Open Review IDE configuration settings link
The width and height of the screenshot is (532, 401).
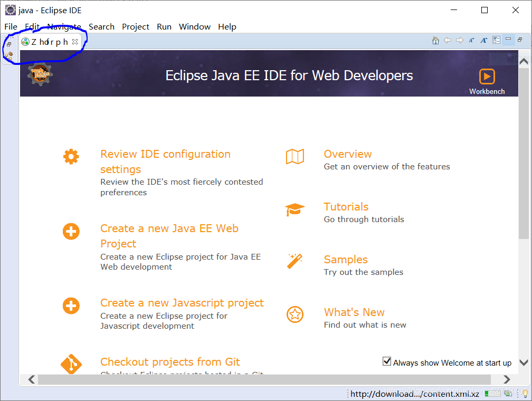[165, 161]
